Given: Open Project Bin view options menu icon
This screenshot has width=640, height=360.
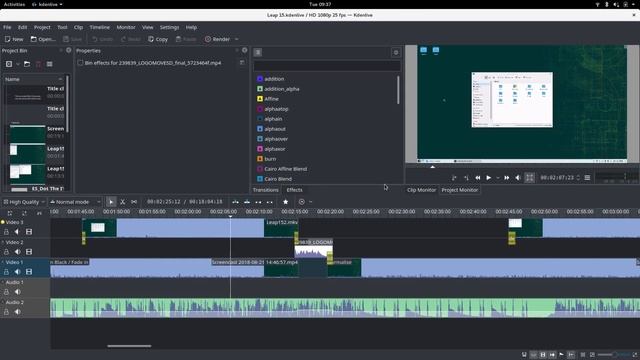Looking at the screenshot, I should coord(49,64).
